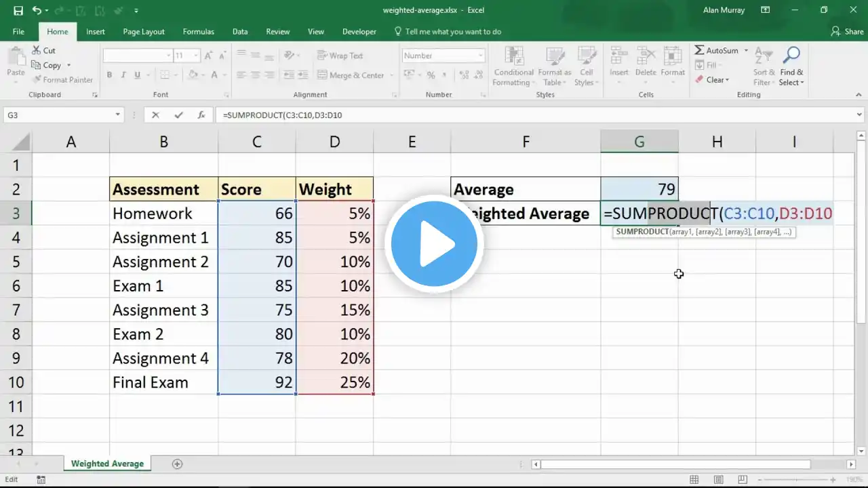Click the Clear eraser icon
The height and width of the screenshot is (488, 868).
click(x=699, y=80)
